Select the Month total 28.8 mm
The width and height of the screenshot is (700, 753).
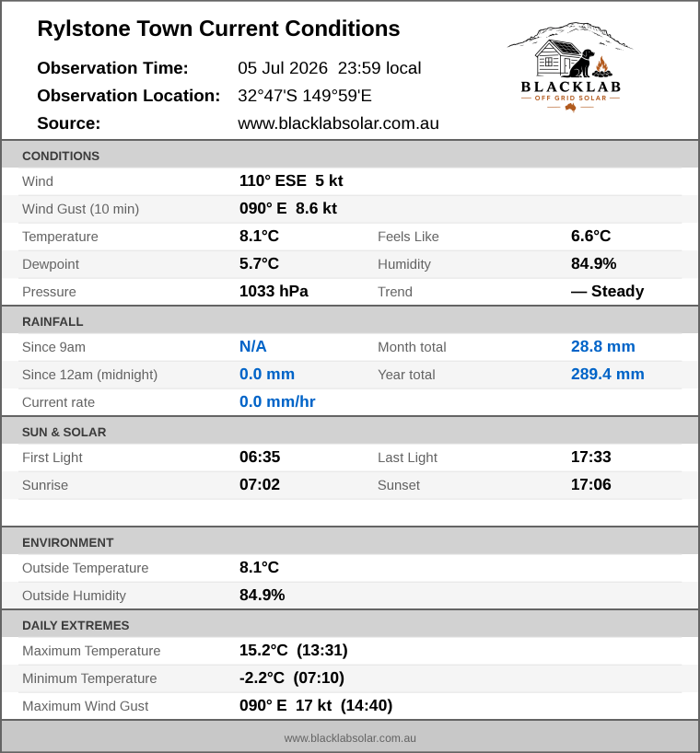(603, 347)
